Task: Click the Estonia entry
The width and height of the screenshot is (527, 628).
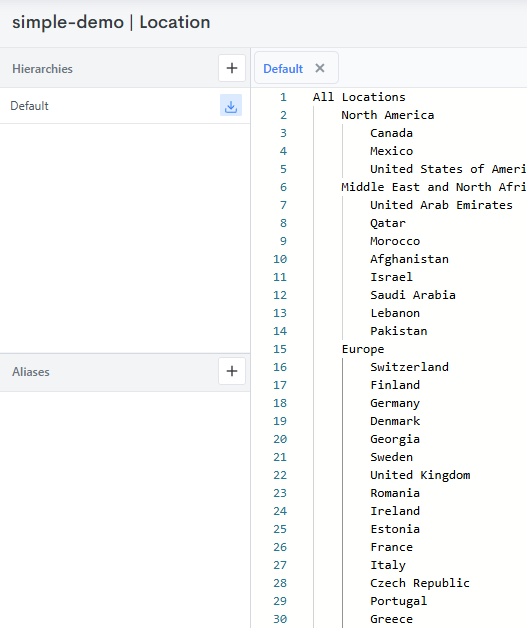Action: click(x=395, y=529)
